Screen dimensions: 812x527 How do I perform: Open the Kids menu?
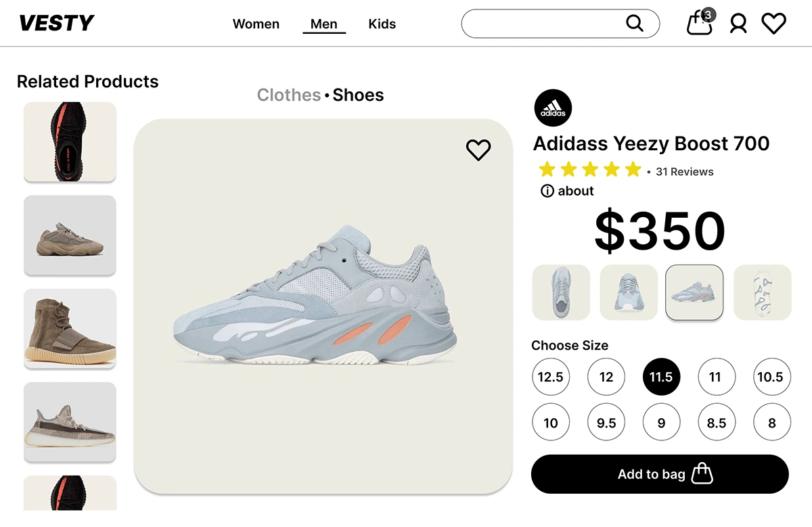click(x=382, y=24)
